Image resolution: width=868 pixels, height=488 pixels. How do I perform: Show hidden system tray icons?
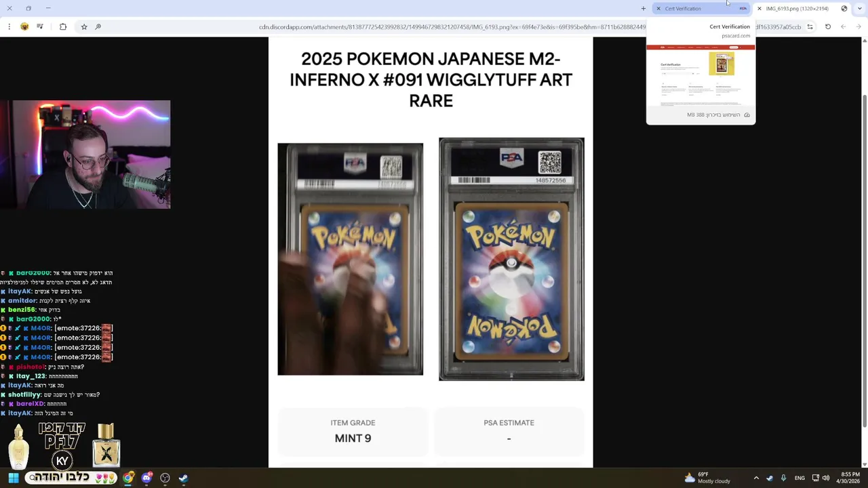point(756,478)
